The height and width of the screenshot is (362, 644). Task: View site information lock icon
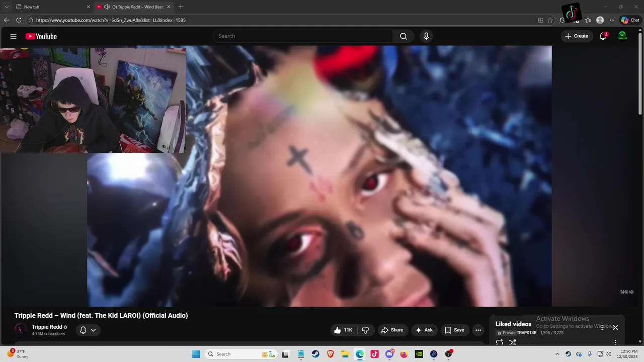[x=31, y=20]
